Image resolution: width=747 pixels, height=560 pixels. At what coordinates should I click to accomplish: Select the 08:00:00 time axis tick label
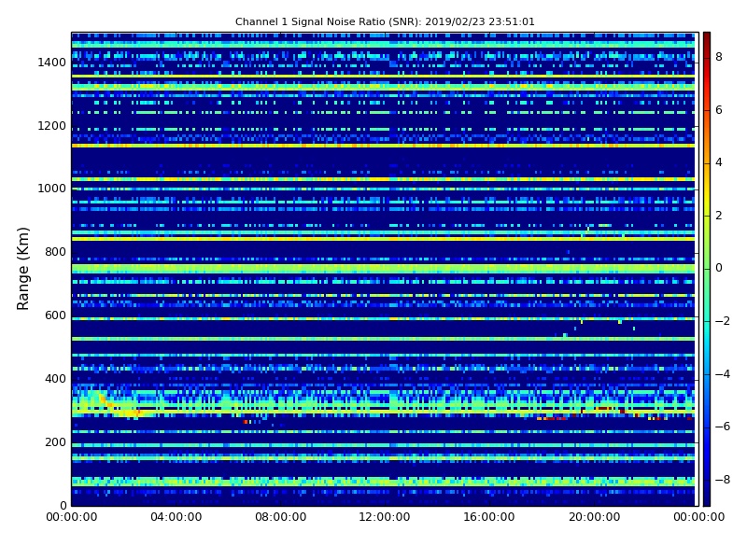pyautogui.click(x=281, y=518)
